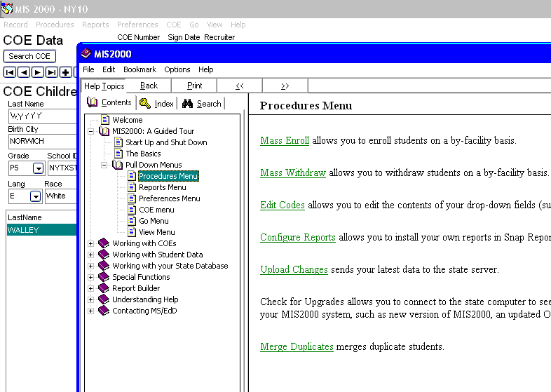The width and height of the screenshot is (551, 392).
Task: Follow the Merge Duplicates link
Action: (297, 347)
